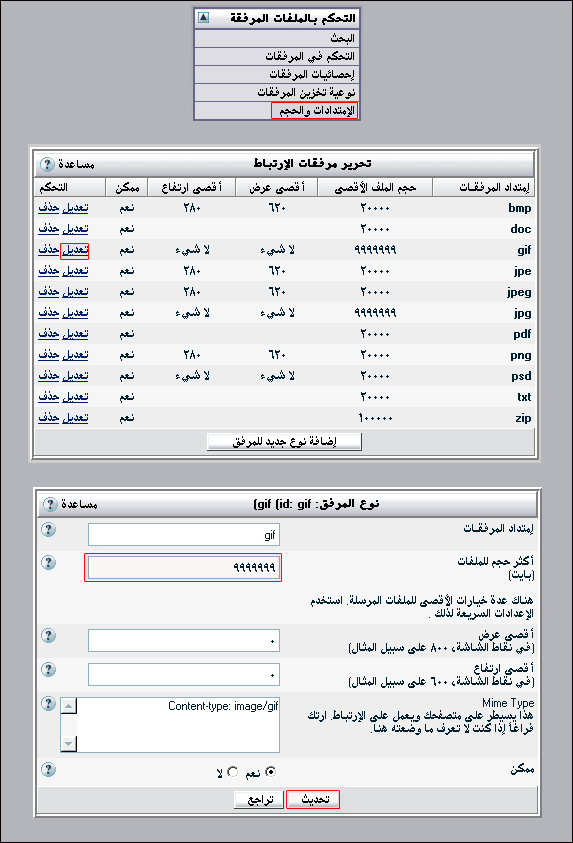573x843 pixels.
Task: Click حجم الملف الأقصى column header
Action: (x=375, y=187)
